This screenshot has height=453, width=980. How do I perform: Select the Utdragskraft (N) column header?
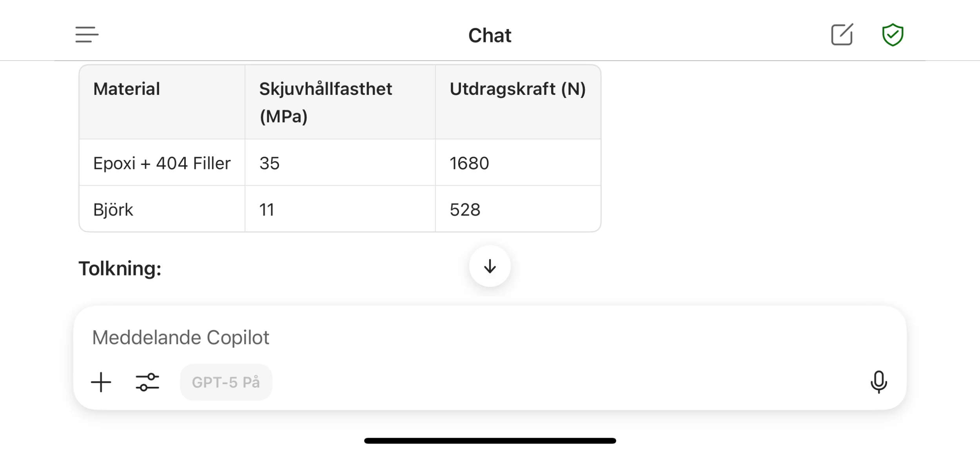517,89
